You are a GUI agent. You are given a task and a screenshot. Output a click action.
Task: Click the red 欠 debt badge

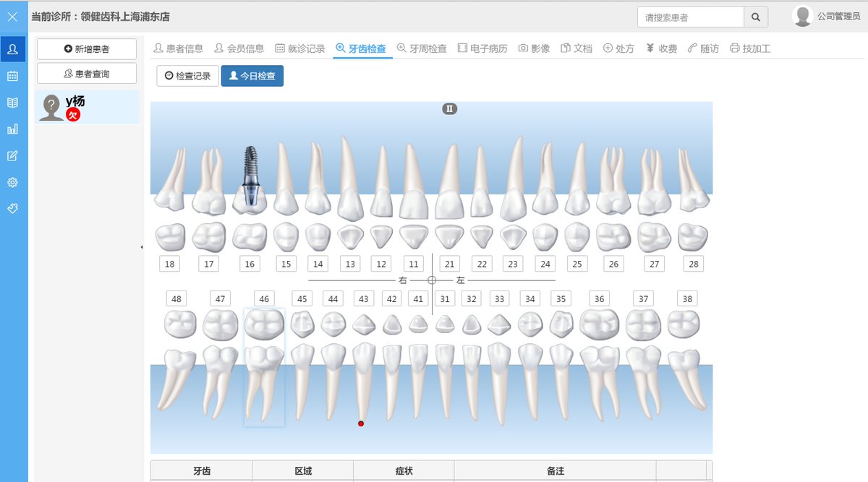coord(73,115)
